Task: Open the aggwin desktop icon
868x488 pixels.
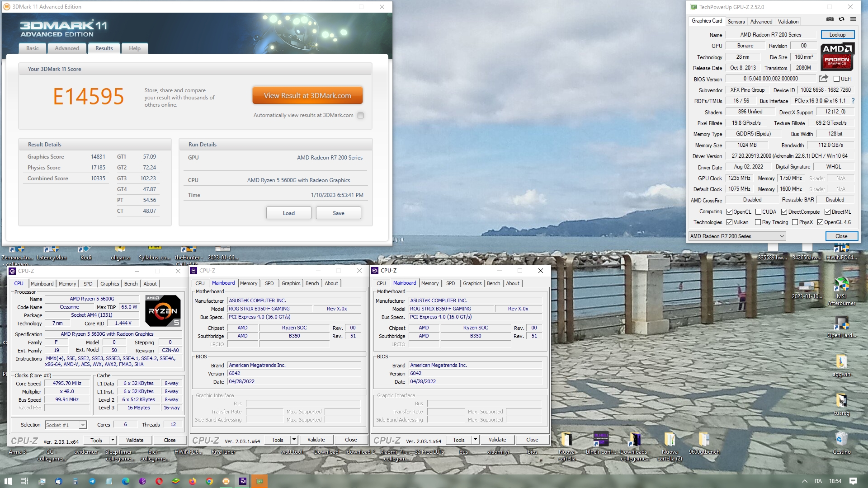Action: (841, 366)
